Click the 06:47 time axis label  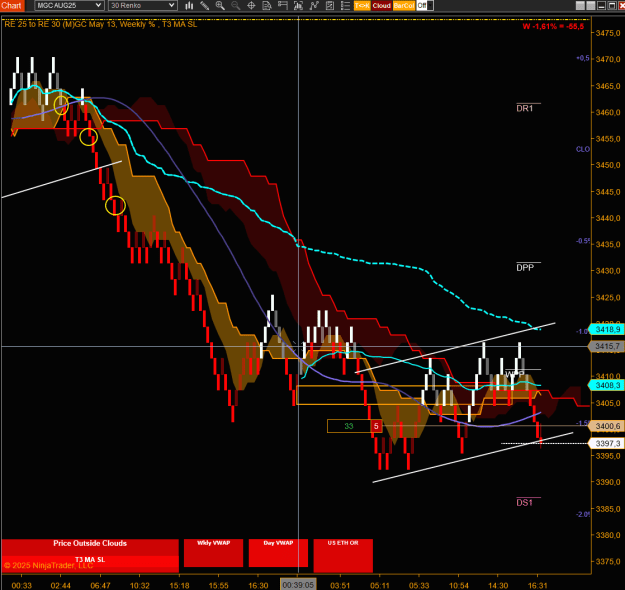click(x=100, y=585)
